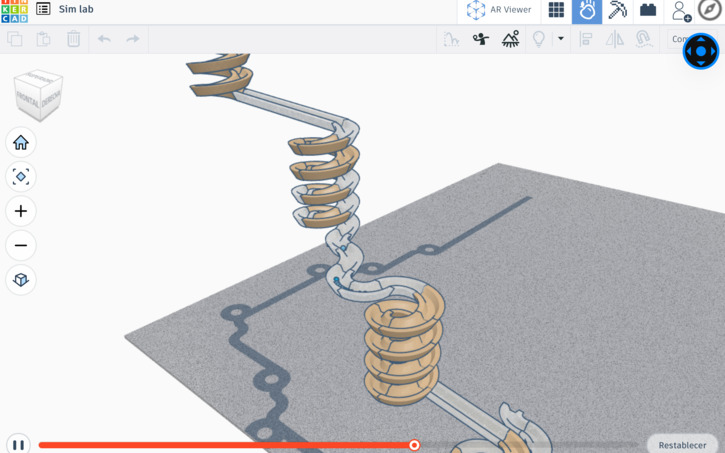
Task: Click the magnet snap icon
Action: pos(644,39)
